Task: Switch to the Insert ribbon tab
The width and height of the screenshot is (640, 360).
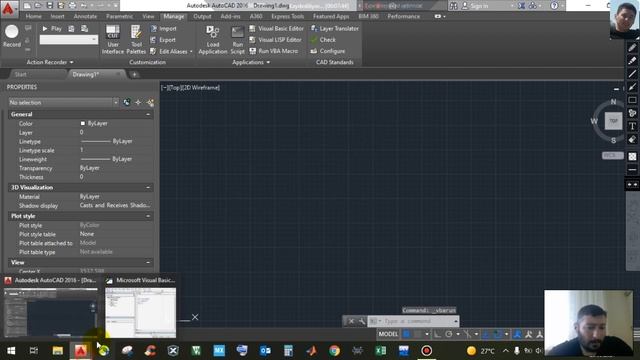Action: (58, 16)
